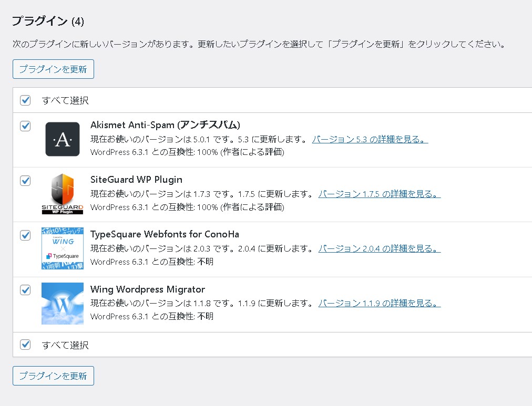The image size is (532, 406).
Task: Click the Akismet Anti-Spam (アンチスパム) plugin title
Action: click(x=165, y=125)
